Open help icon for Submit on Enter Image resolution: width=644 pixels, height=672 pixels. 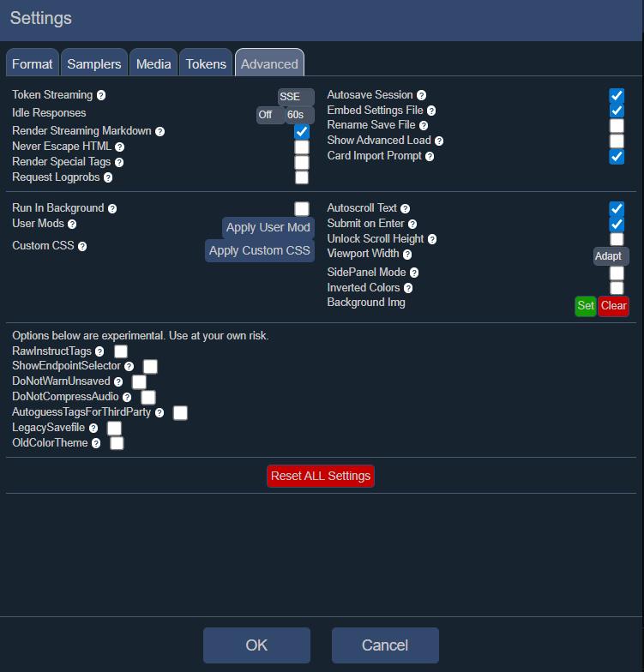click(412, 225)
